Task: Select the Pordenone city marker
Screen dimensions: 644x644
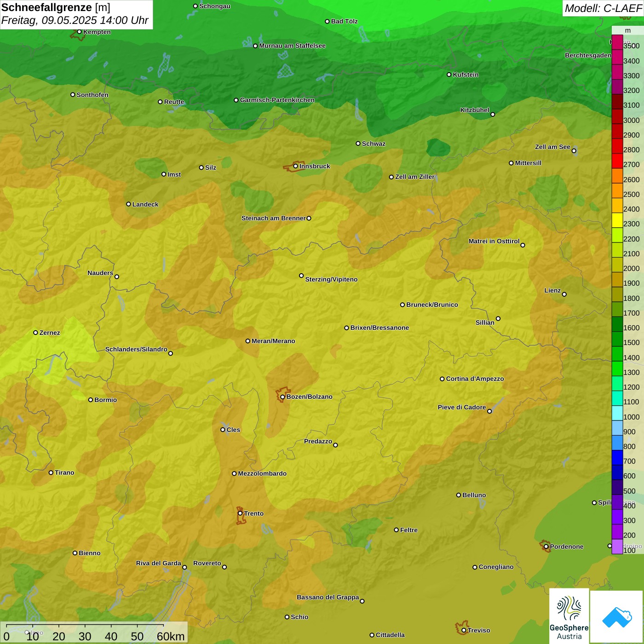Action: point(546,546)
